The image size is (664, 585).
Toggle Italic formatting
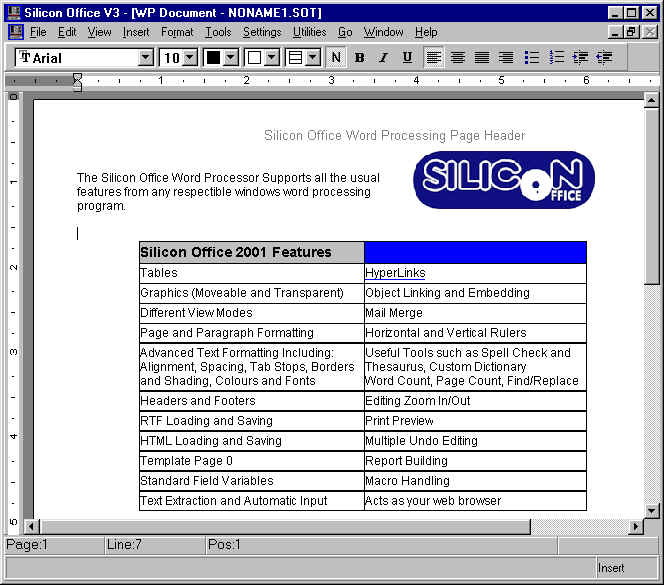tap(383, 57)
